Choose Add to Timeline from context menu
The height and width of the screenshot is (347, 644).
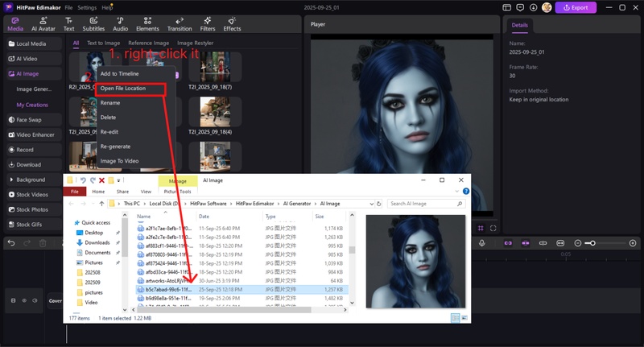pos(136,73)
